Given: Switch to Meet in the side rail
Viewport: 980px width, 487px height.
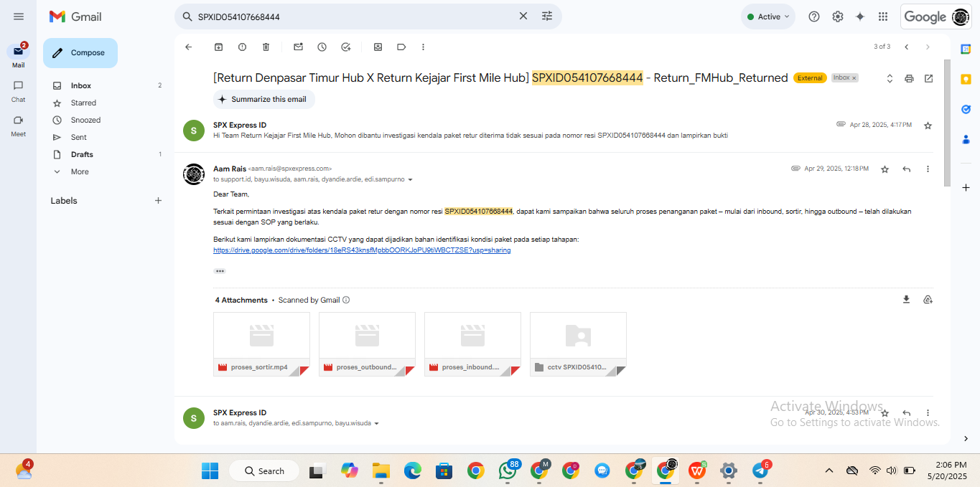Looking at the screenshot, I should coord(18,125).
